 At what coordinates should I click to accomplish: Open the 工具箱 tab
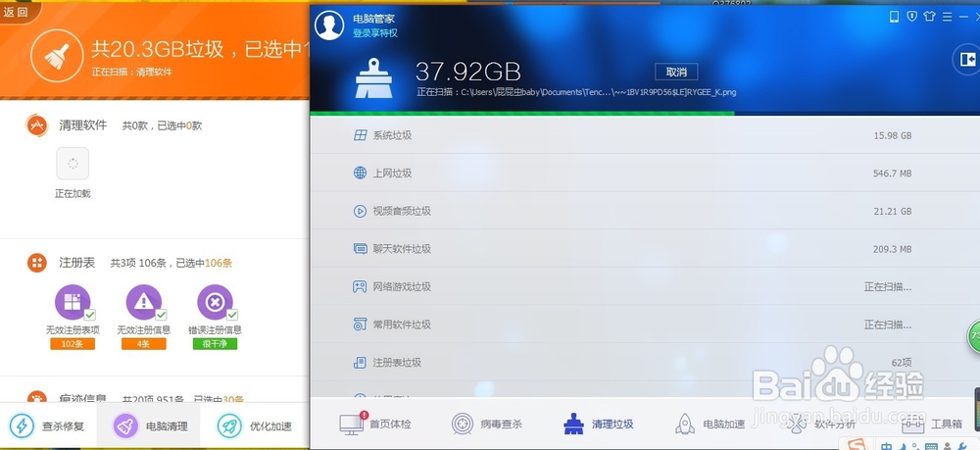[x=933, y=424]
